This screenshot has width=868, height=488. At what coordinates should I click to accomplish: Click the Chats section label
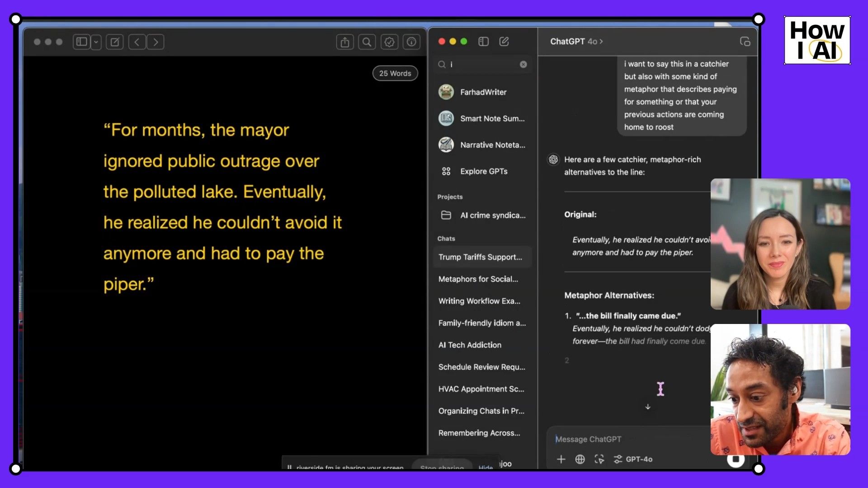[x=446, y=239]
